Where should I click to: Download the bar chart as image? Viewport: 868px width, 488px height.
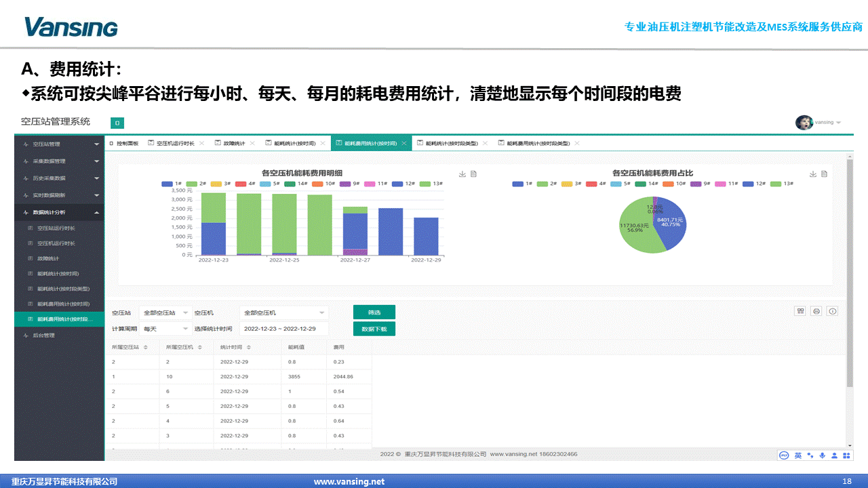point(462,174)
